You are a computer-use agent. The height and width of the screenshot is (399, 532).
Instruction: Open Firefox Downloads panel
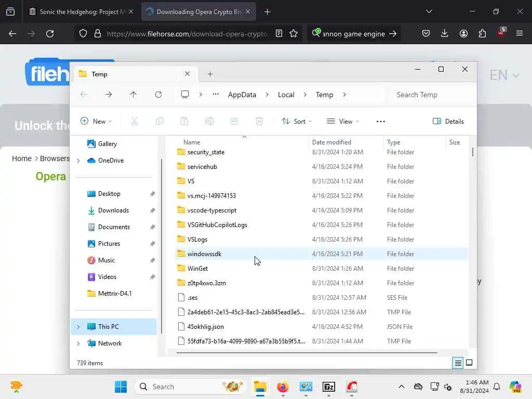(445, 33)
